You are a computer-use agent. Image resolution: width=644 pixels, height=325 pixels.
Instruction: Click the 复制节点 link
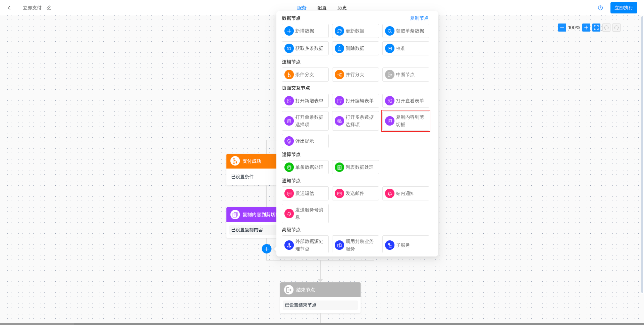(419, 18)
